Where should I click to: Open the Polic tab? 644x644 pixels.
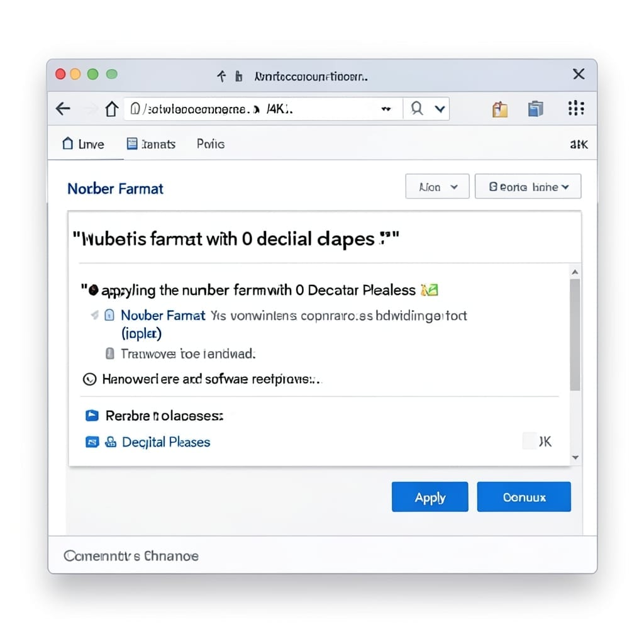point(210,144)
